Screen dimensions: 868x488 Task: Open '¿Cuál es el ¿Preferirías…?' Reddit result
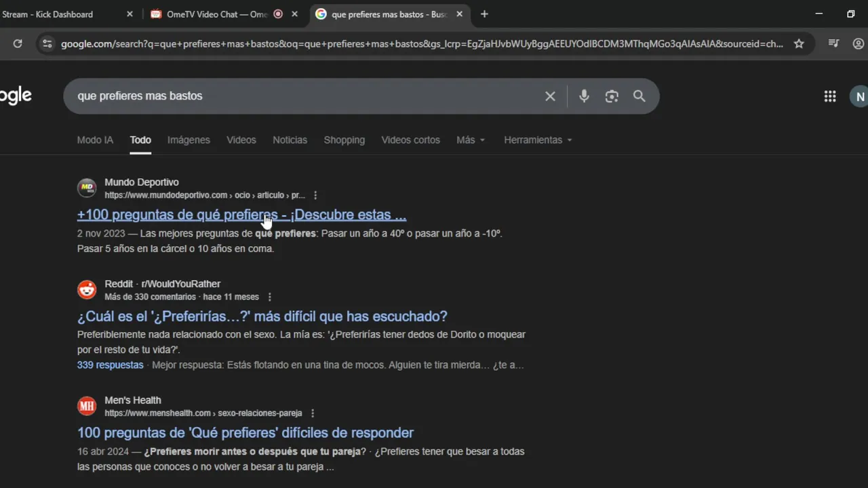click(x=262, y=317)
